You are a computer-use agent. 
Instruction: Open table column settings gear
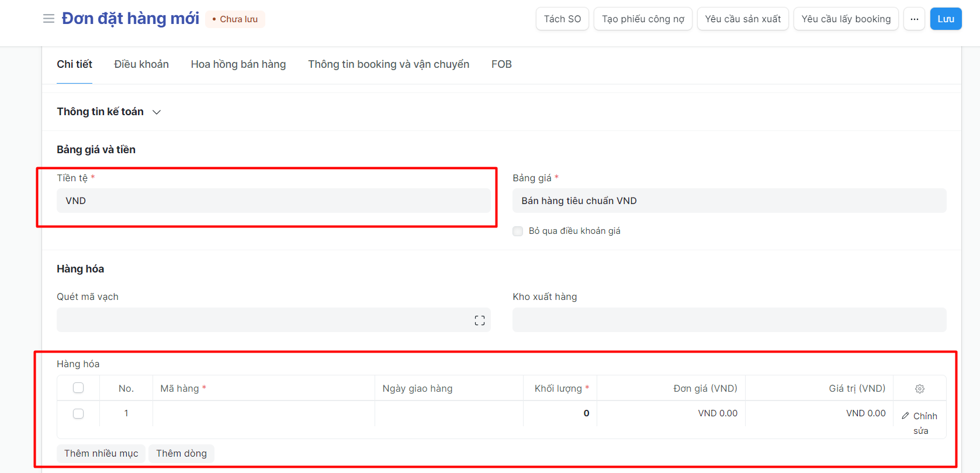click(x=919, y=389)
